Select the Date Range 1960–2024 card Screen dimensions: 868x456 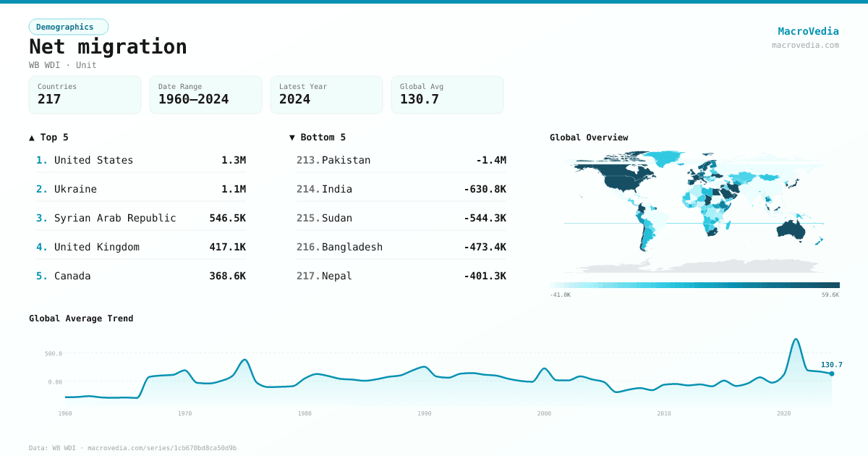coord(205,95)
